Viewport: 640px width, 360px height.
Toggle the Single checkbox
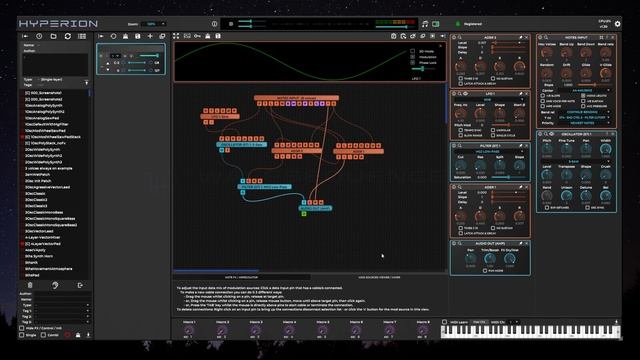(22, 335)
